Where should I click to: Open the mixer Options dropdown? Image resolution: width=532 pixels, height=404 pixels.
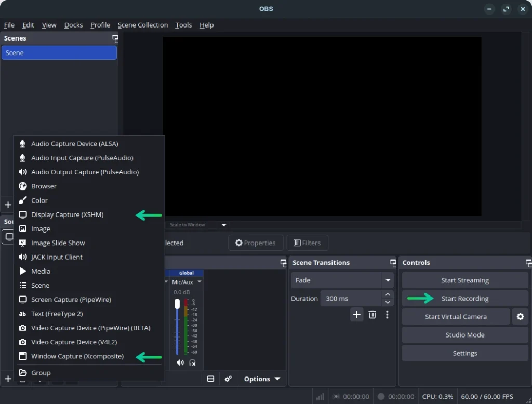click(262, 379)
